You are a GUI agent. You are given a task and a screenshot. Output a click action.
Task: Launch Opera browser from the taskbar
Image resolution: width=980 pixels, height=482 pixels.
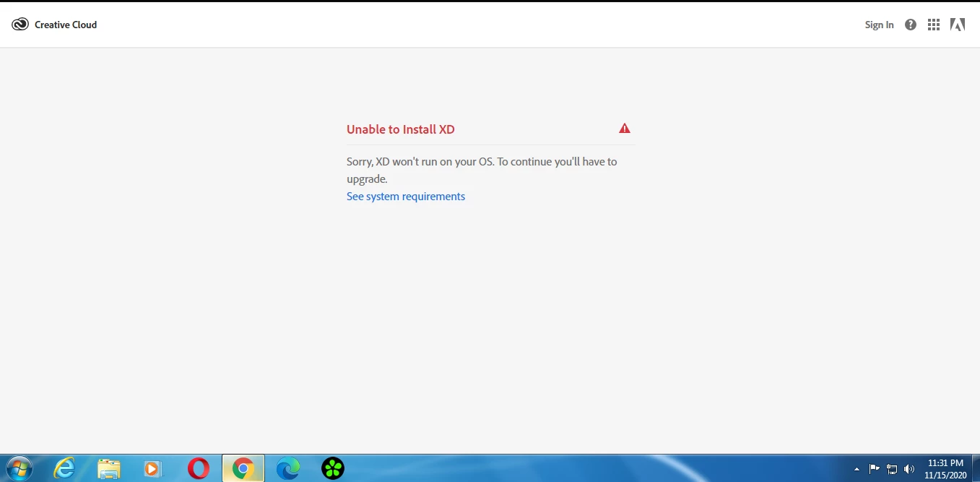click(x=199, y=468)
